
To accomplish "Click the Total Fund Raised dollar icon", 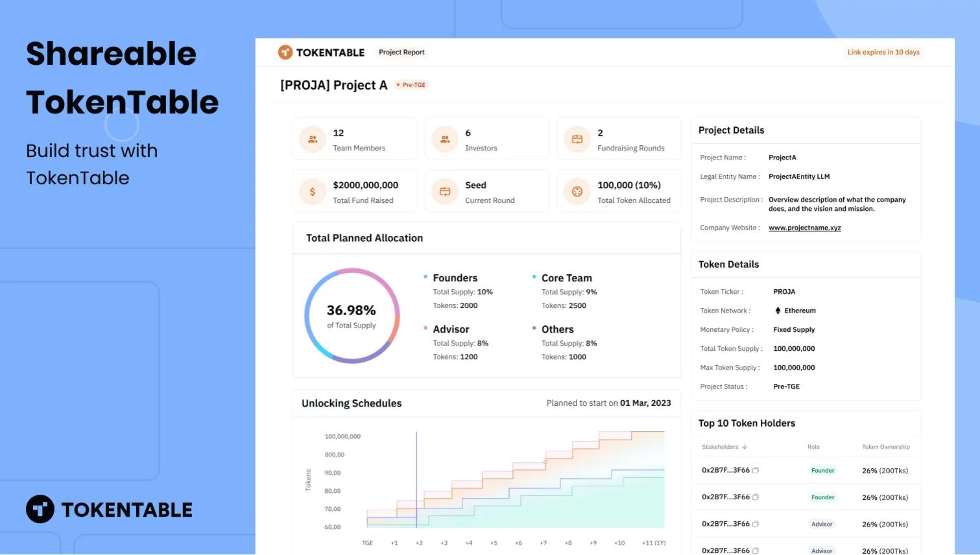I will [313, 192].
